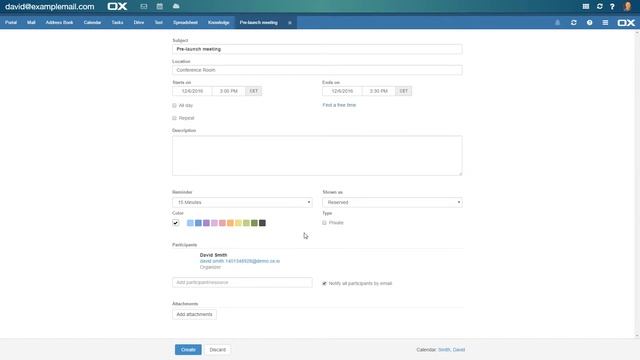Viewport: 640px width, 360px height.
Task: Pick the dark blue color swatch
Action: [198, 223]
